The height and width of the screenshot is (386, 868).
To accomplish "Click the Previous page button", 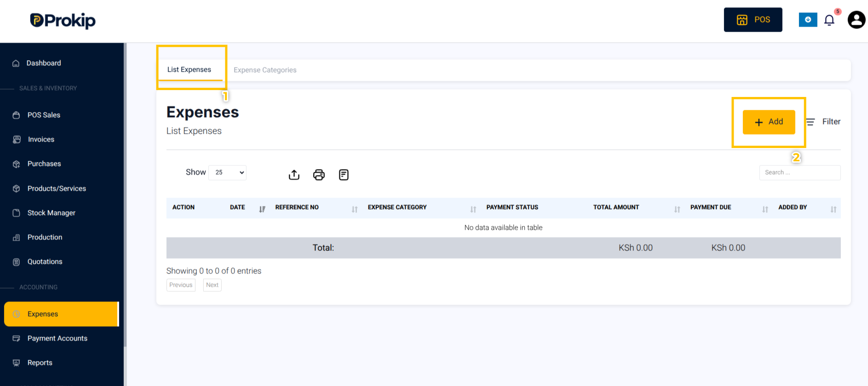I will 181,285.
